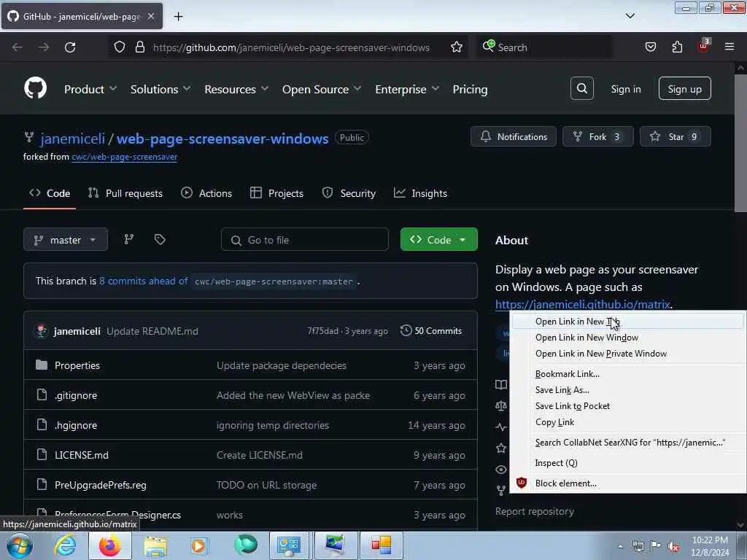
Task: Click in the Go to file field
Action: point(304,239)
